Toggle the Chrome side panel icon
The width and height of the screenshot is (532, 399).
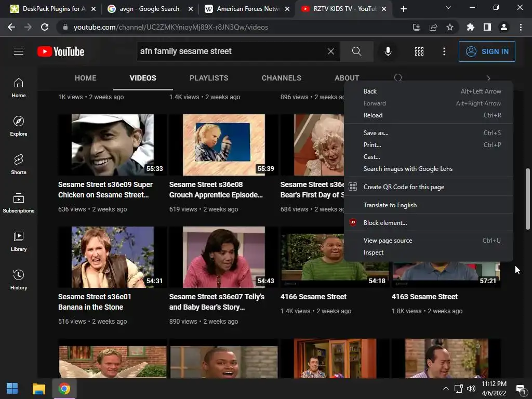click(x=487, y=27)
